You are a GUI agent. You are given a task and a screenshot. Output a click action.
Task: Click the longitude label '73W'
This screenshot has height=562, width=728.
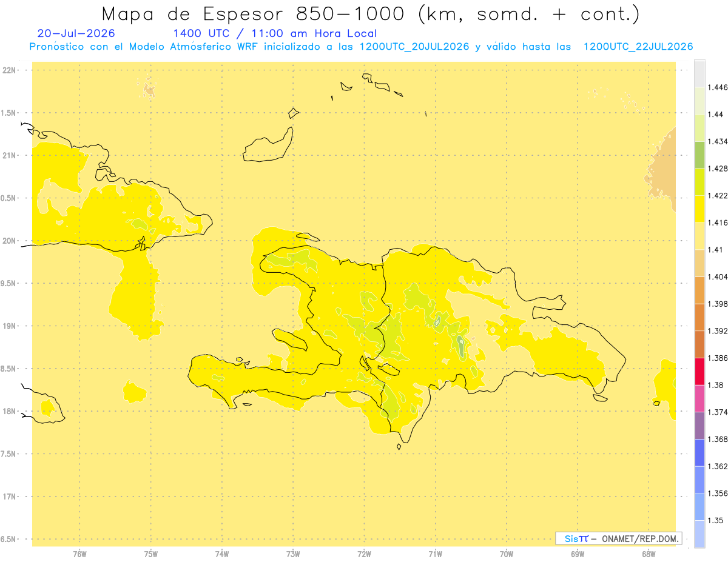pos(293,554)
